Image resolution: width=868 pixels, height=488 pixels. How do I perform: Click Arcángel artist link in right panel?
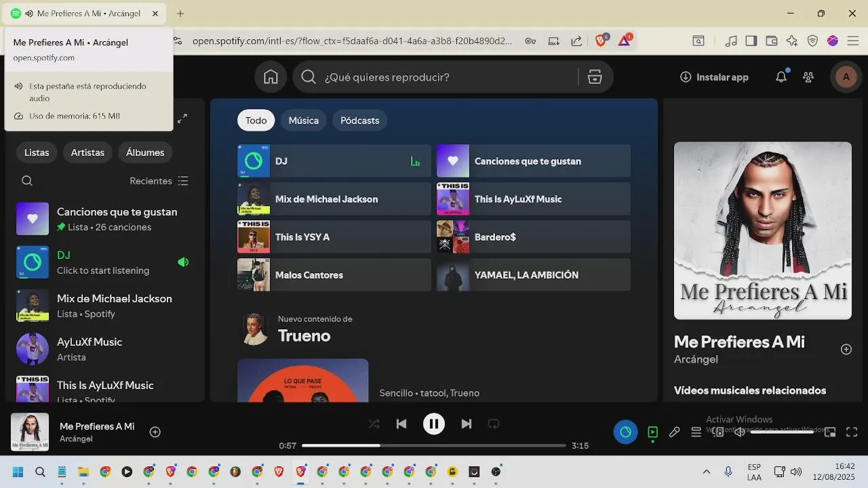click(x=696, y=359)
